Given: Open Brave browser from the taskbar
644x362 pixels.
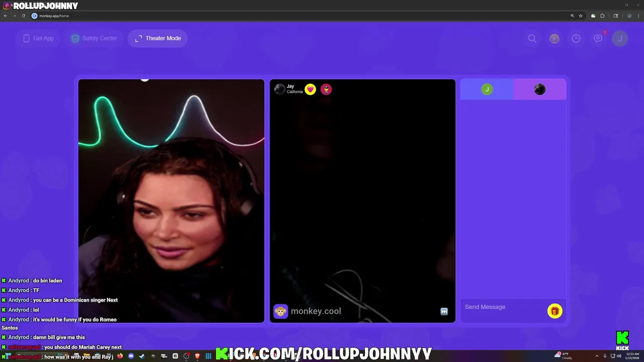Looking at the screenshot, I should coord(197,356).
